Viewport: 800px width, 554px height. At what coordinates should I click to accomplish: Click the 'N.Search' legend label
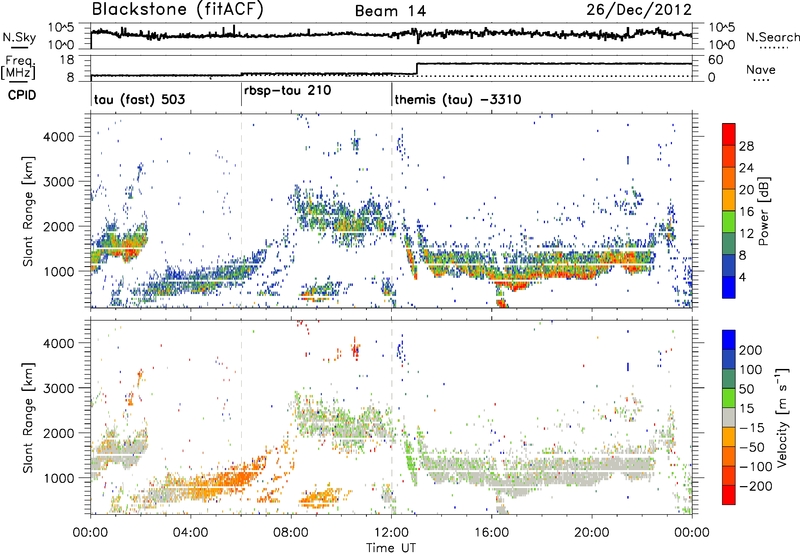click(x=772, y=37)
